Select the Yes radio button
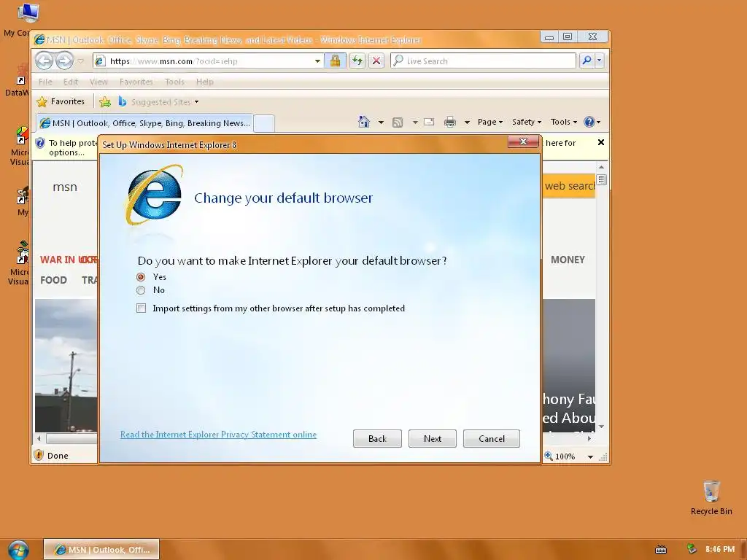This screenshot has height=560, width=747. click(141, 276)
